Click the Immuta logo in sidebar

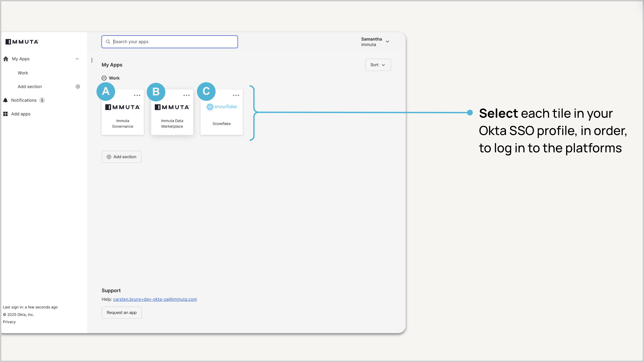(x=22, y=42)
